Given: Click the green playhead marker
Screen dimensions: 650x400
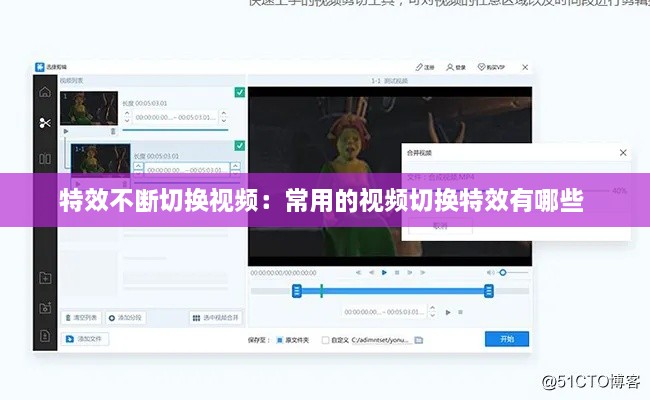Looking at the screenshot, I should pos(321,291).
